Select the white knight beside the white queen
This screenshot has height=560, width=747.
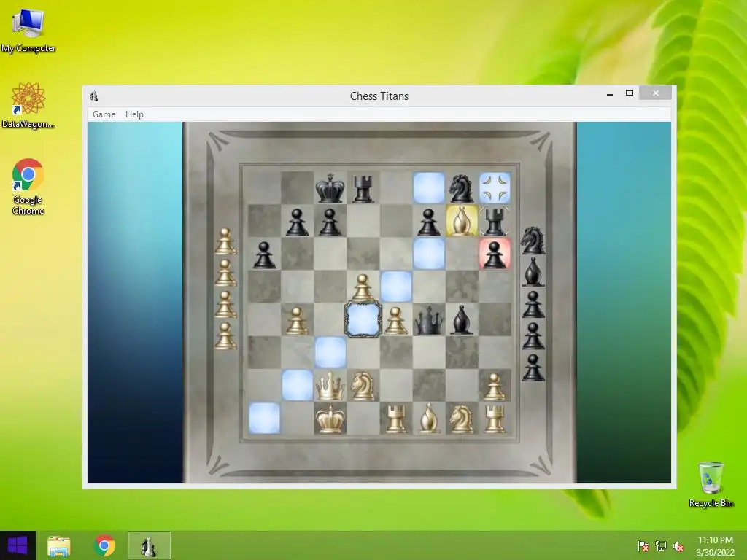pos(363,386)
